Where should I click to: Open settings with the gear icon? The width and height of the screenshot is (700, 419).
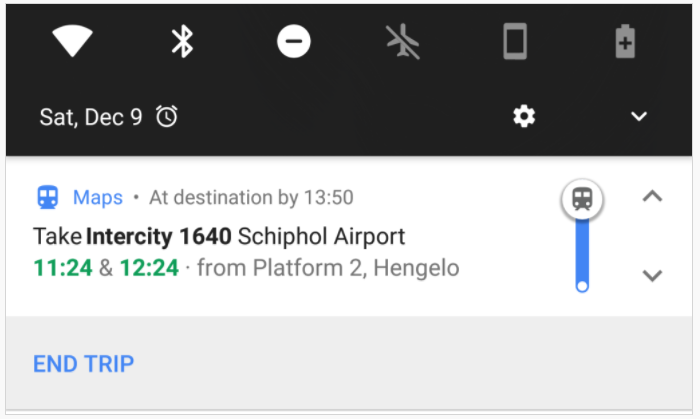[524, 117]
